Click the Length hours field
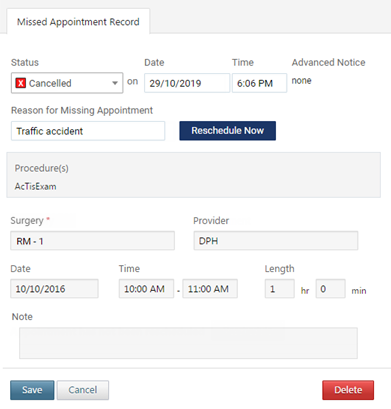 tap(280, 289)
